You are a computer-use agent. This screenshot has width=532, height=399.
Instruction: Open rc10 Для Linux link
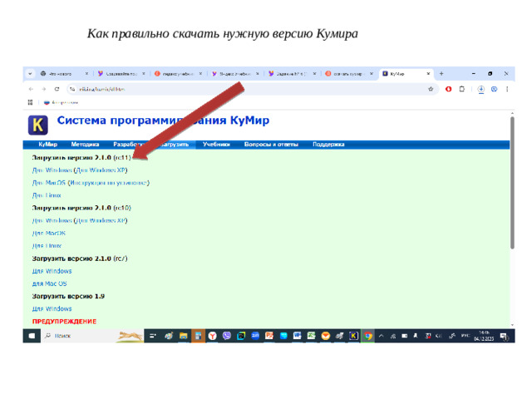[x=47, y=246]
